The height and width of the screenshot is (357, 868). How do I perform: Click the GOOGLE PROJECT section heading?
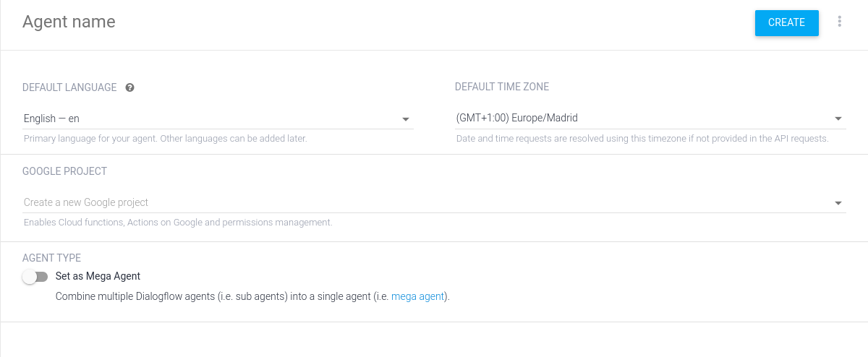pos(64,171)
